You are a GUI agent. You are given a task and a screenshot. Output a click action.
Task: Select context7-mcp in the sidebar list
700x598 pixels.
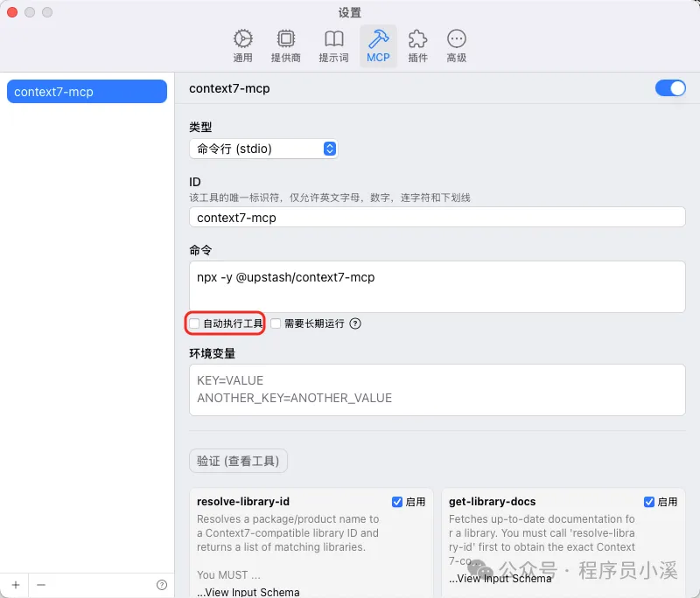pos(87,91)
